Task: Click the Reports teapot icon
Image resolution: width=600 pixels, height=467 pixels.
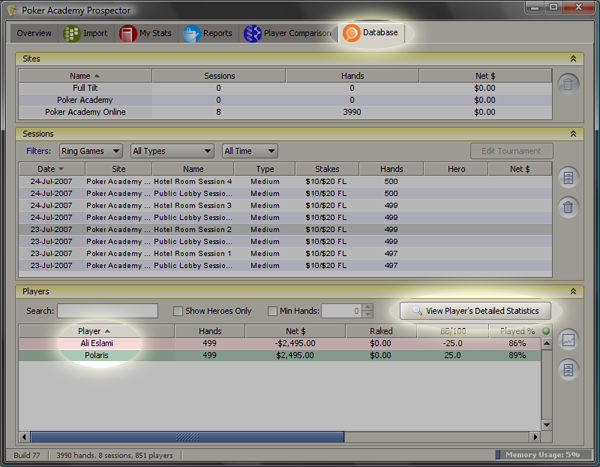Action: pyautogui.click(x=191, y=33)
